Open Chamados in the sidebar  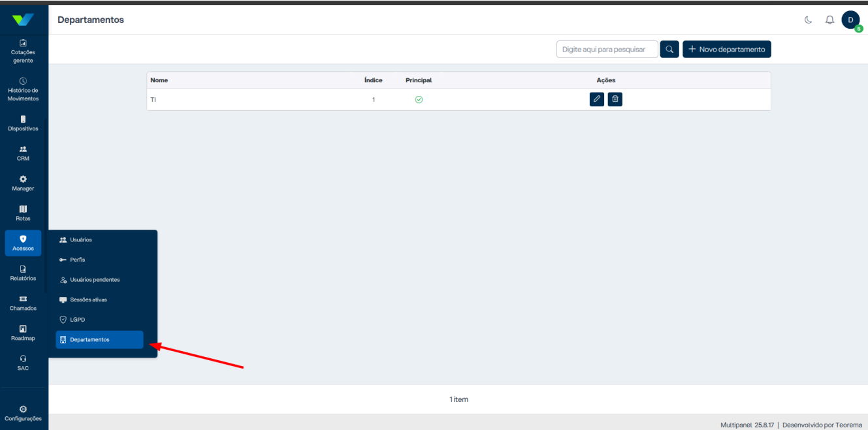coord(23,303)
